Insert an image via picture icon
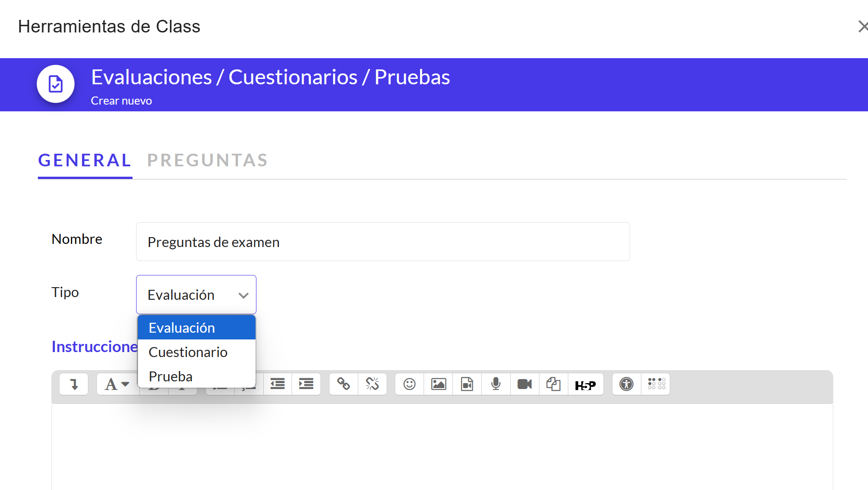868x490 pixels. (x=439, y=384)
